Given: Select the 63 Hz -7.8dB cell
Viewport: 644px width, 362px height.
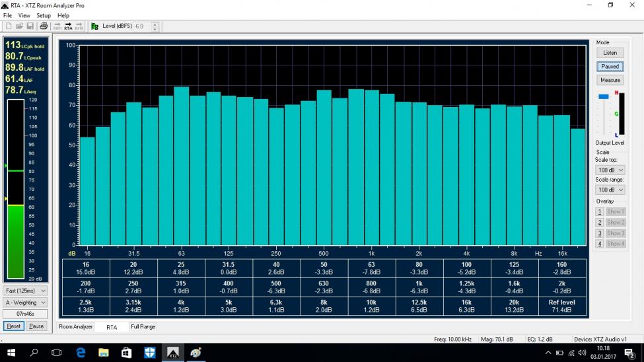Looking at the screenshot, I should pos(371,268).
